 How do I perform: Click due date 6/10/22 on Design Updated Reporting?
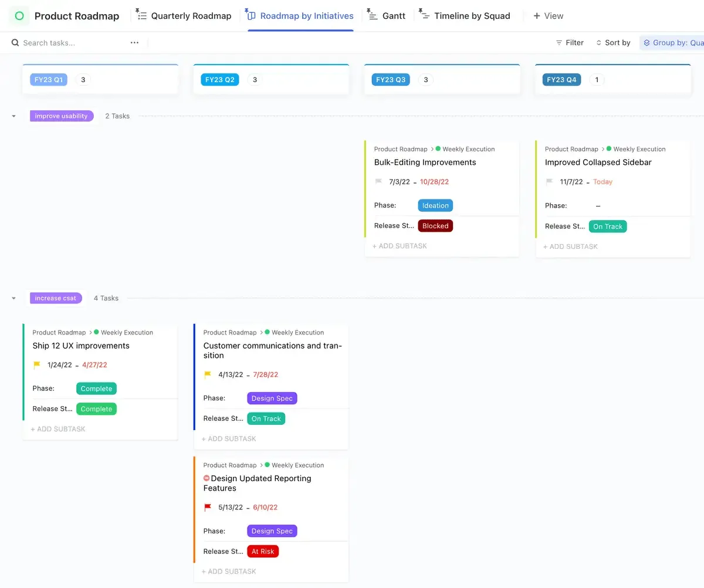(265, 508)
